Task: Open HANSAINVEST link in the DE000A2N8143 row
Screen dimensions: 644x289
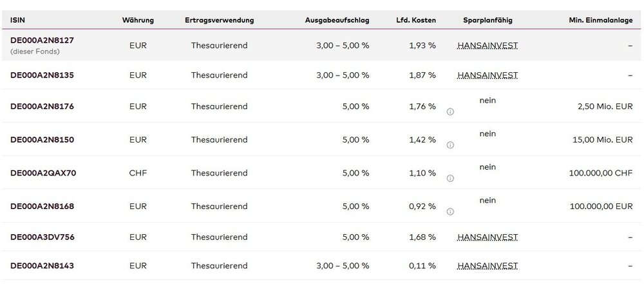Action: pyautogui.click(x=488, y=266)
